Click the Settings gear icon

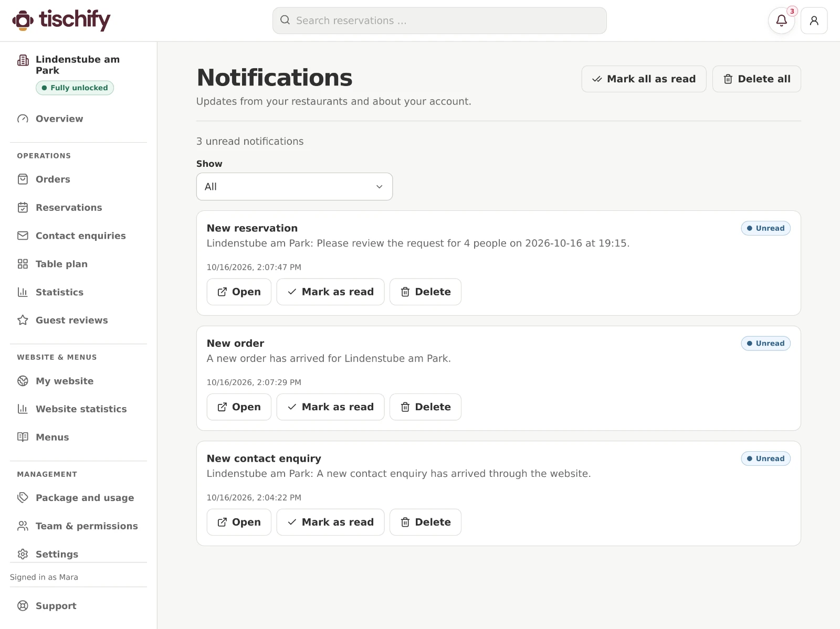pyautogui.click(x=23, y=554)
